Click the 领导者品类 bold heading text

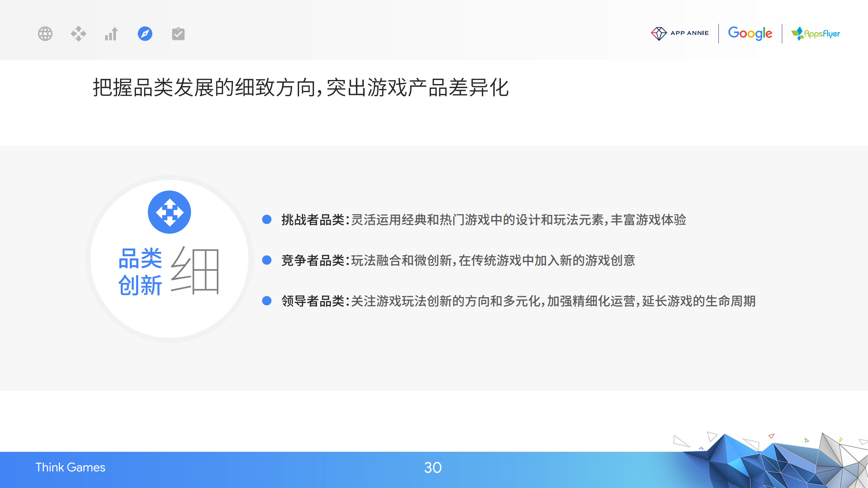313,301
